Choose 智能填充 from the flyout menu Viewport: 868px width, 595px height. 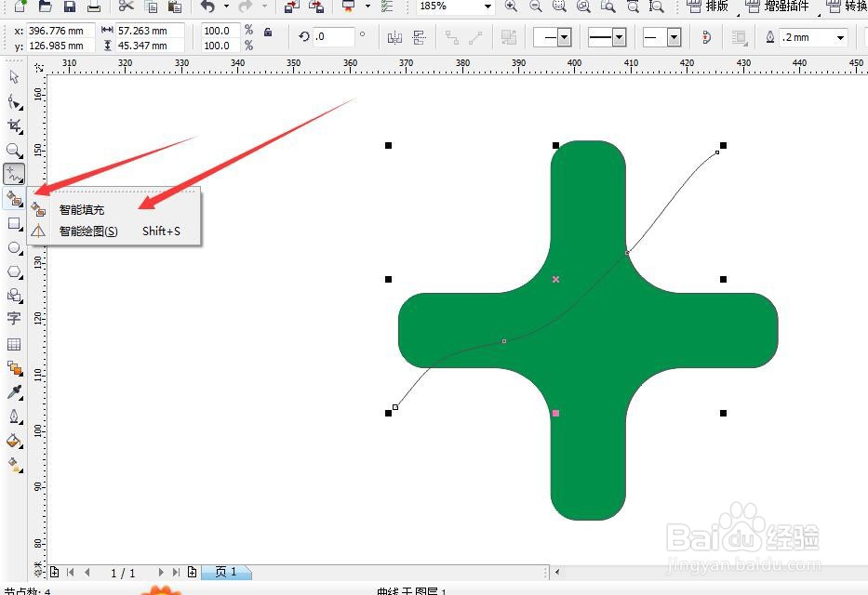pos(114,210)
